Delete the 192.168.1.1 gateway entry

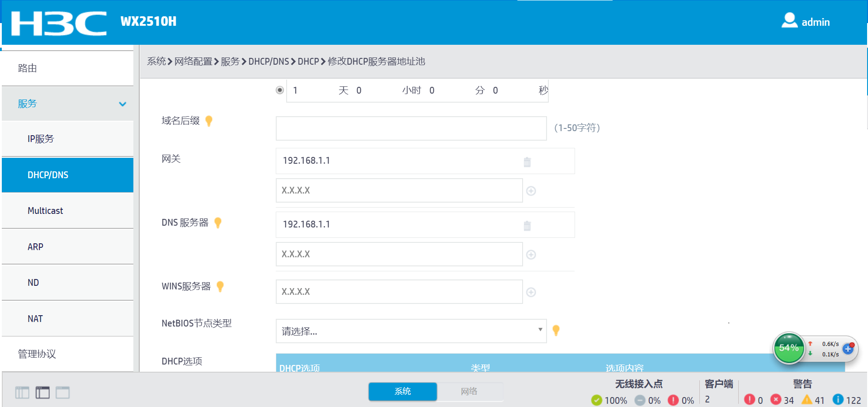click(x=527, y=161)
